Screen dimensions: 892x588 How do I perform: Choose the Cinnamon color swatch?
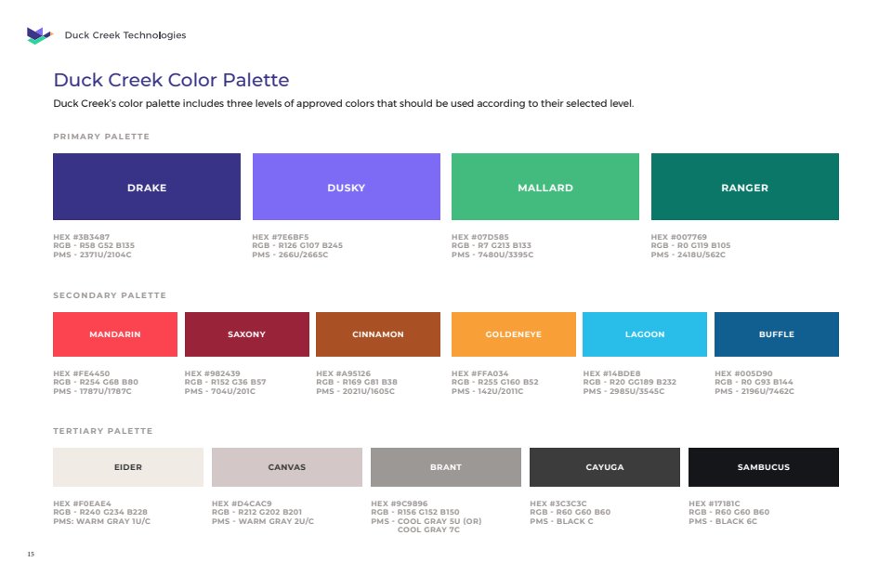pyautogui.click(x=378, y=334)
